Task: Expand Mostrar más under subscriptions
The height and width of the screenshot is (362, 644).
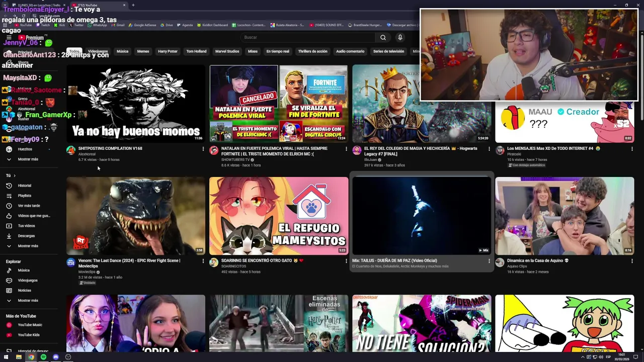Action: [28, 159]
